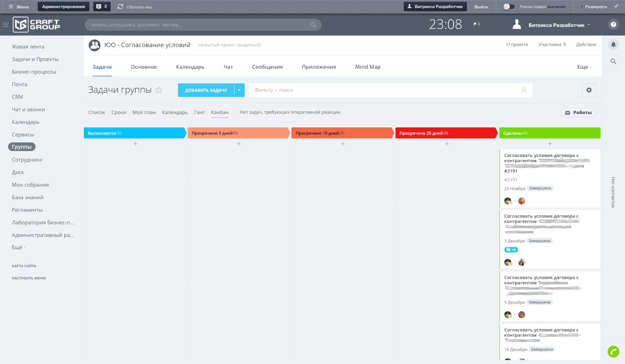Expand the Еще menu in the project tabs

pyautogui.click(x=584, y=67)
